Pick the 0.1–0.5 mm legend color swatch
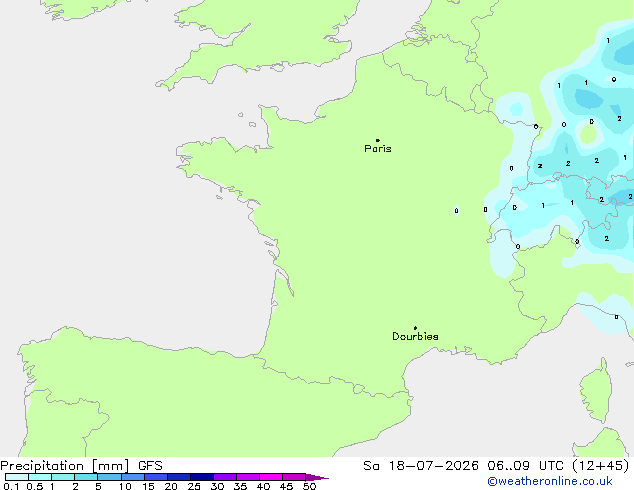634x490 pixels. coord(17,477)
